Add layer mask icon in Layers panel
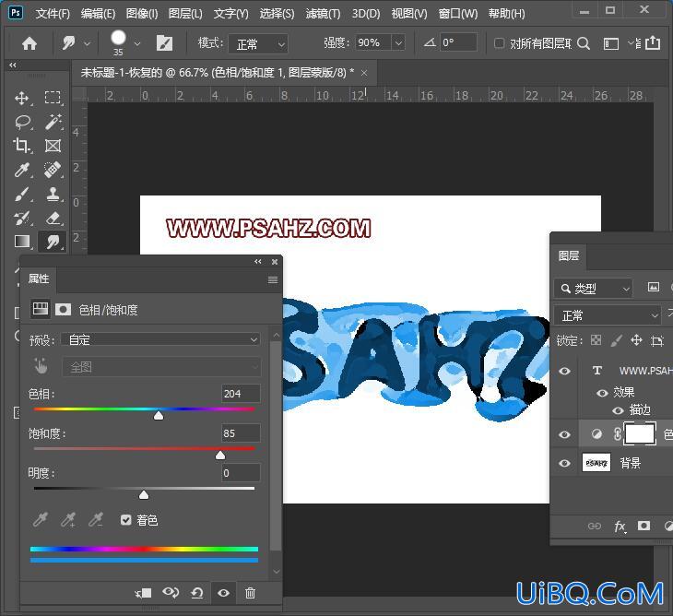Viewport: 673px width, 616px height. pos(643,526)
